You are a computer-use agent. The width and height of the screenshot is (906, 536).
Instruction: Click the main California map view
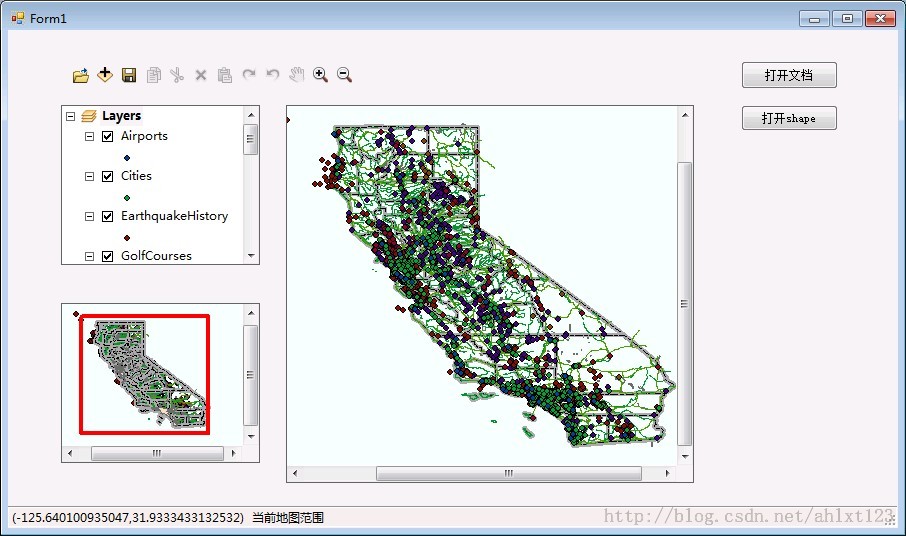[482, 286]
